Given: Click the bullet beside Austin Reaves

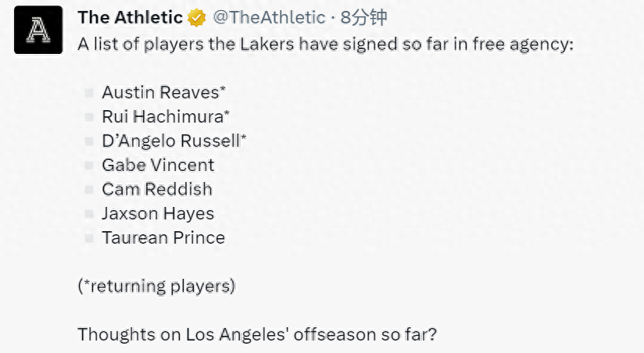Looking at the screenshot, I should click(x=89, y=93).
